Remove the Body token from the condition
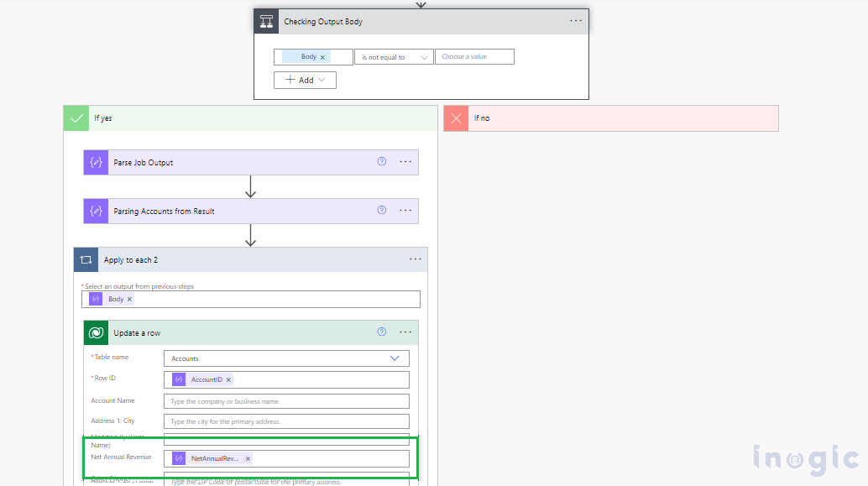868x486 pixels. pos(322,57)
